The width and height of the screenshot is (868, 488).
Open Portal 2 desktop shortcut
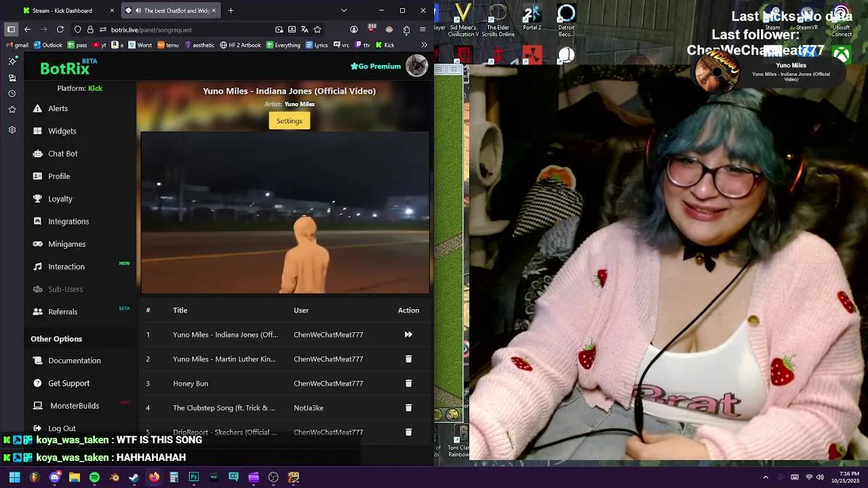(532, 18)
